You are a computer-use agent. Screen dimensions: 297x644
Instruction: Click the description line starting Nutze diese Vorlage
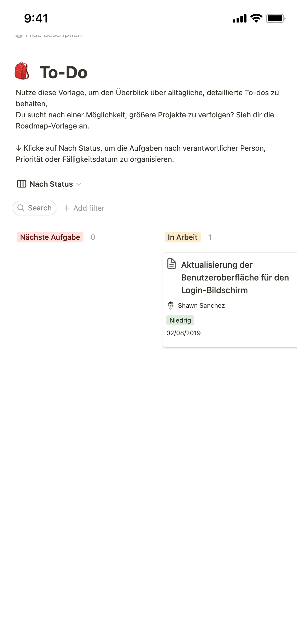[x=147, y=98]
